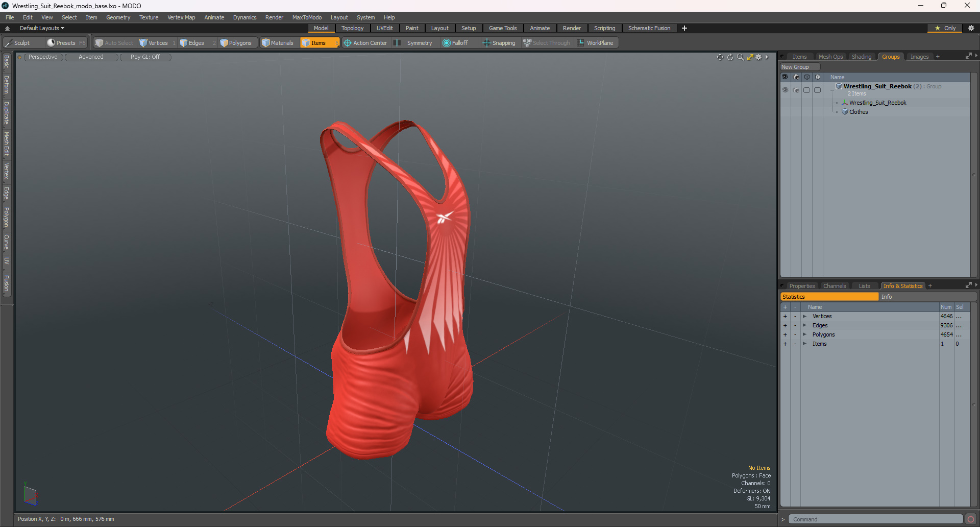Toggle Auto Select mode

point(114,43)
